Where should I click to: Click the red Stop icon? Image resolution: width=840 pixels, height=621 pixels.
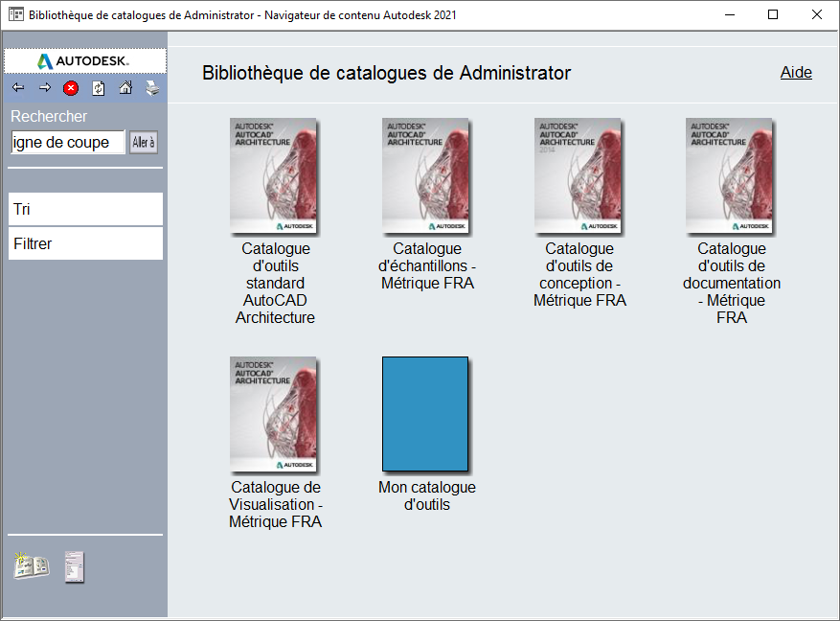pos(71,88)
